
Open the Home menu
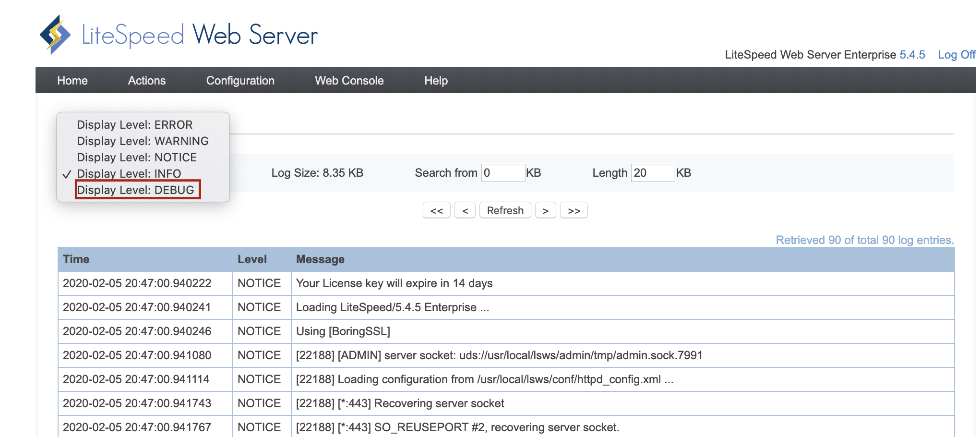(x=72, y=81)
